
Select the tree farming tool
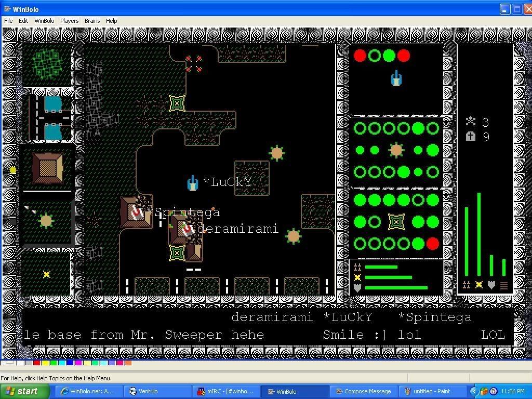(x=47, y=64)
